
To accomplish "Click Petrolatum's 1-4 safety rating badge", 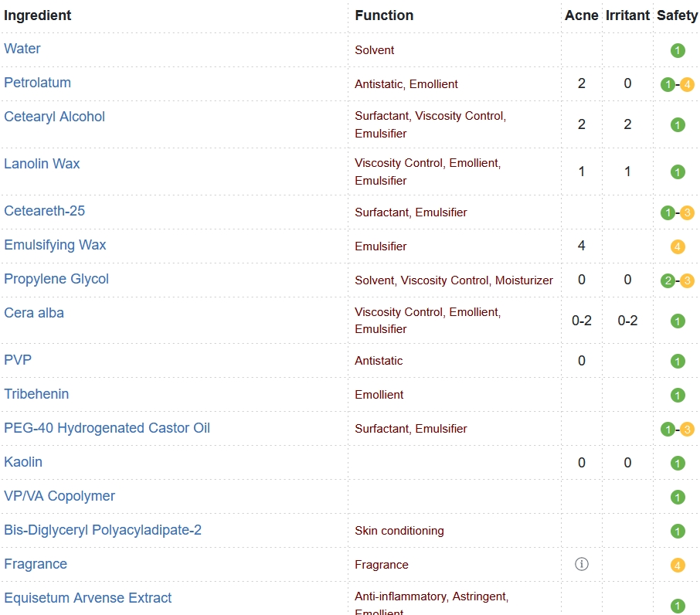I will pyautogui.click(x=678, y=85).
